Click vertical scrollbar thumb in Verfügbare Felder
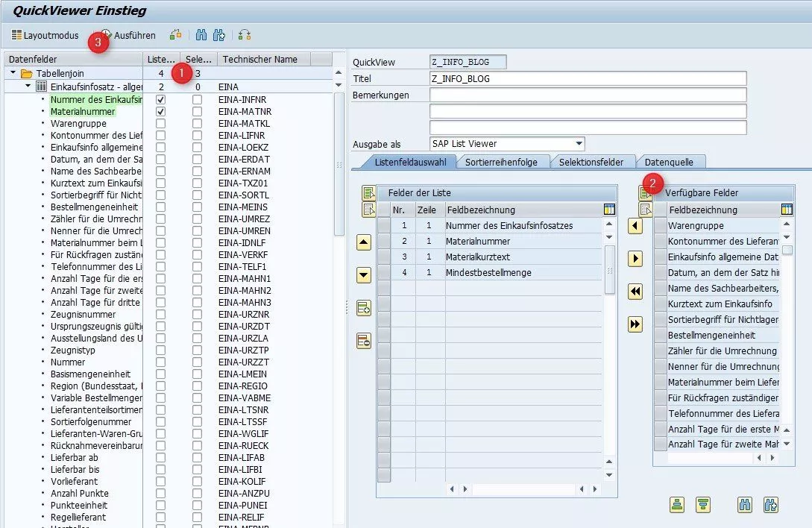 pos(787,251)
